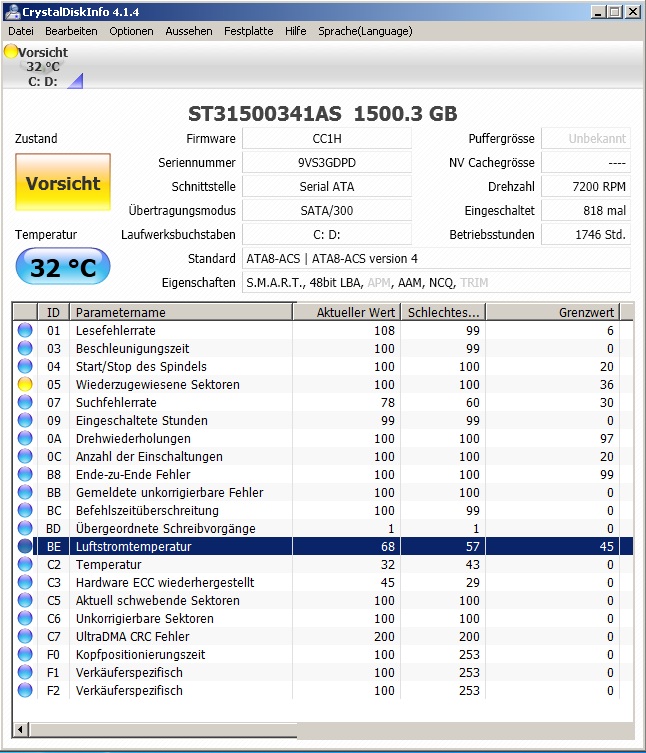Click status dot for Anzahl der Einschaltungen

(x=25, y=456)
